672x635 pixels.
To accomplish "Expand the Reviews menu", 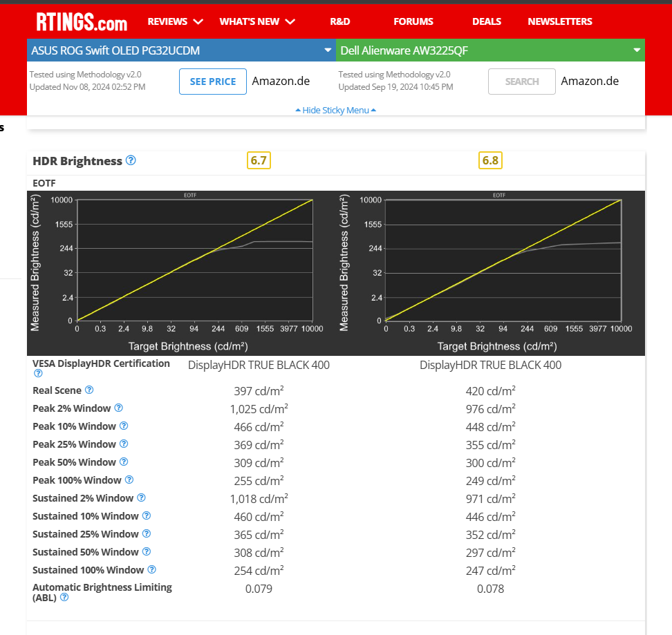I will coord(175,21).
